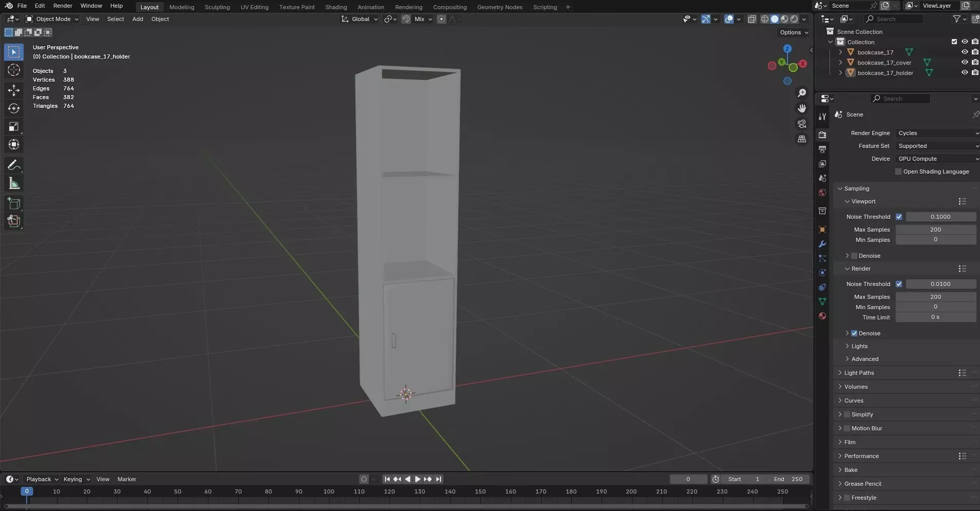This screenshot has height=511, width=980.
Task: Enable Open Shading Language checkbox
Action: pyautogui.click(x=898, y=172)
